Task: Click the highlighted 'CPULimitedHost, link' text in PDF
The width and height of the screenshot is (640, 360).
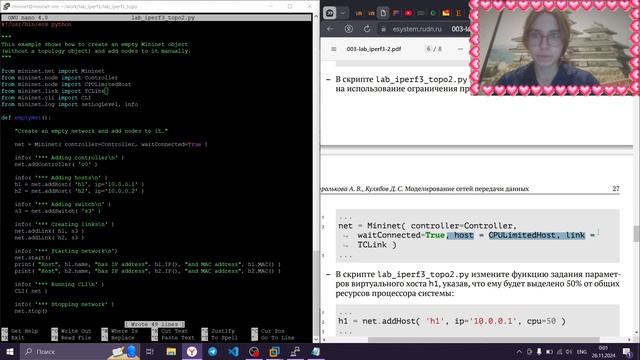Action: [x=537, y=235]
